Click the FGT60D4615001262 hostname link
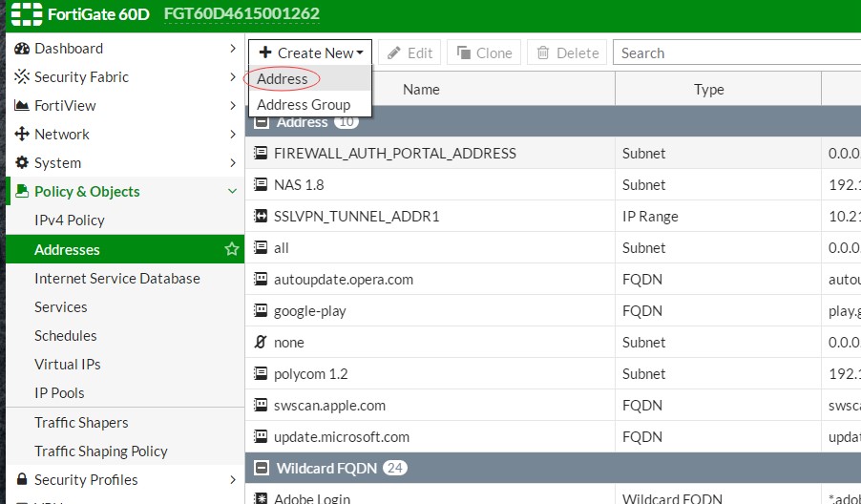The height and width of the screenshot is (504, 861). (x=241, y=13)
